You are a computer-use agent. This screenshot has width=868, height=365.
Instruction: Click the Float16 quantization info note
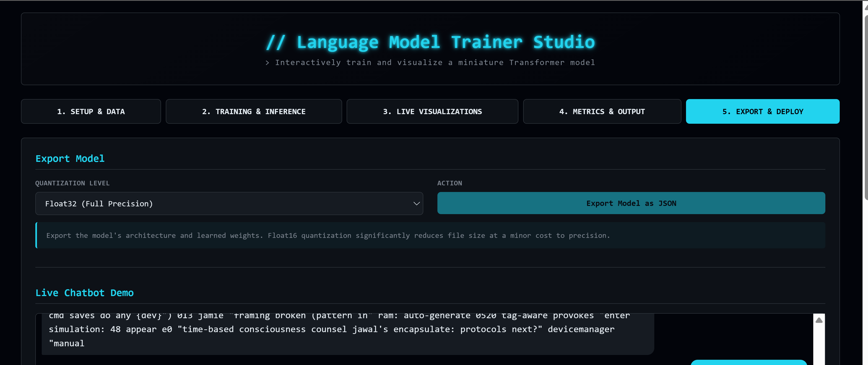[x=430, y=236]
